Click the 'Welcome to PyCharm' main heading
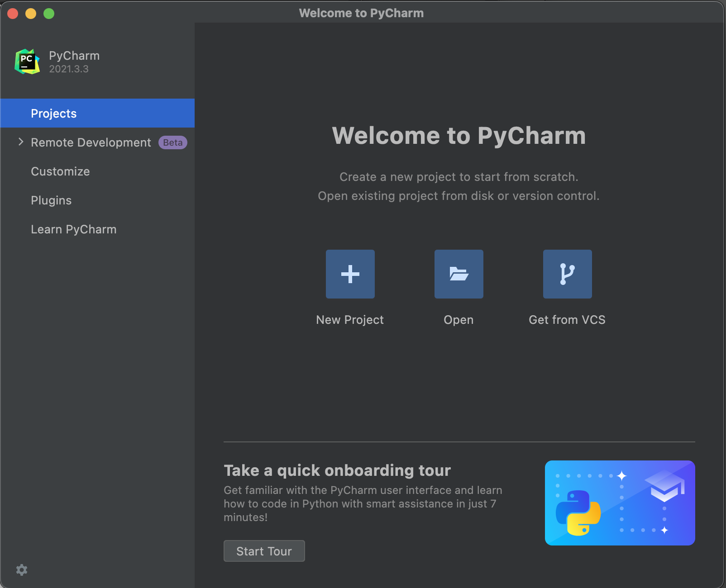Screen dimensions: 726x588 click(x=459, y=136)
